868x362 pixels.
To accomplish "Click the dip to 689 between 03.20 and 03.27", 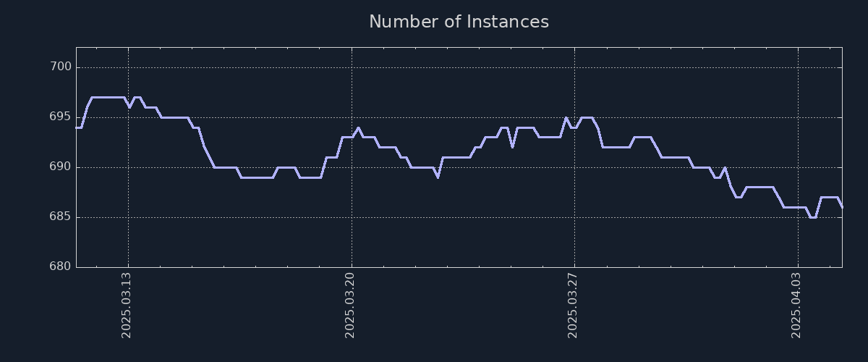I will point(438,177).
